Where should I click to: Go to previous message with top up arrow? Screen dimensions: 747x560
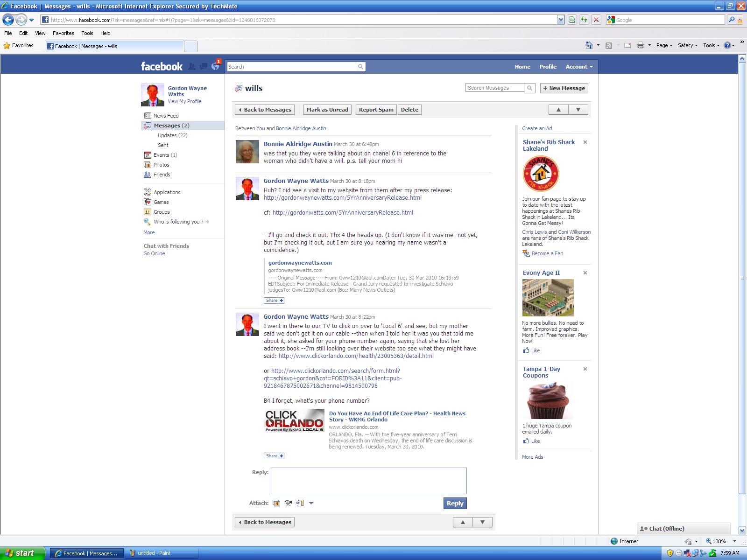tap(558, 110)
